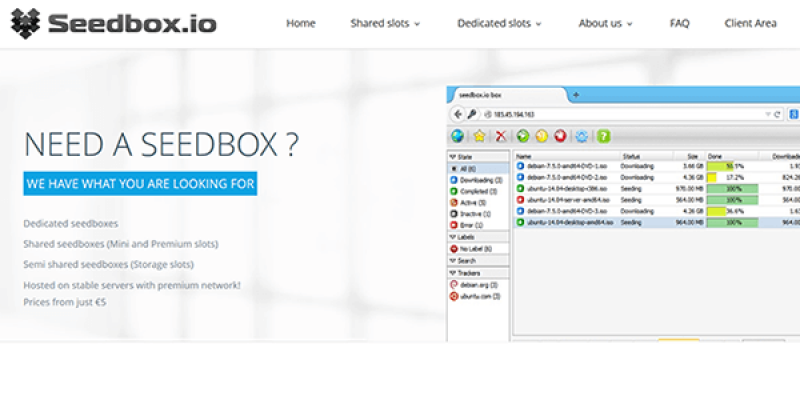The width and height of the screenshot is (800, 400).
Task: Click the 'Prices from just €5' text
Action: 65,302
